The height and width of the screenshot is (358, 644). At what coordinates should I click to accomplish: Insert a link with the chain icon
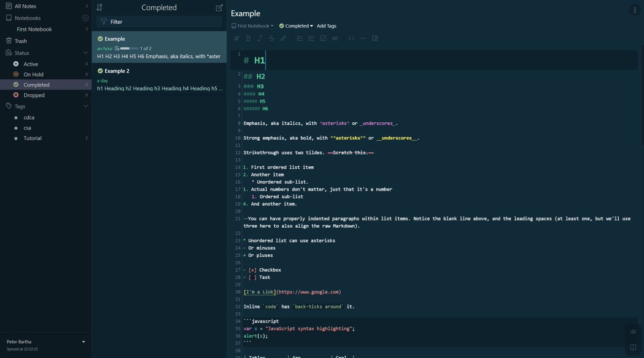click(283, 39)
